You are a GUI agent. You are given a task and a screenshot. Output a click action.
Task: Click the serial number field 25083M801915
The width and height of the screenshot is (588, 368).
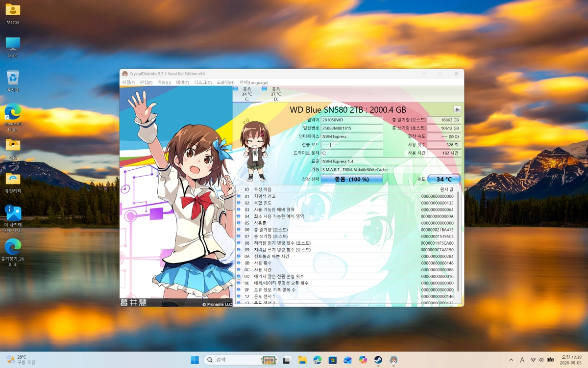(352, 128)
